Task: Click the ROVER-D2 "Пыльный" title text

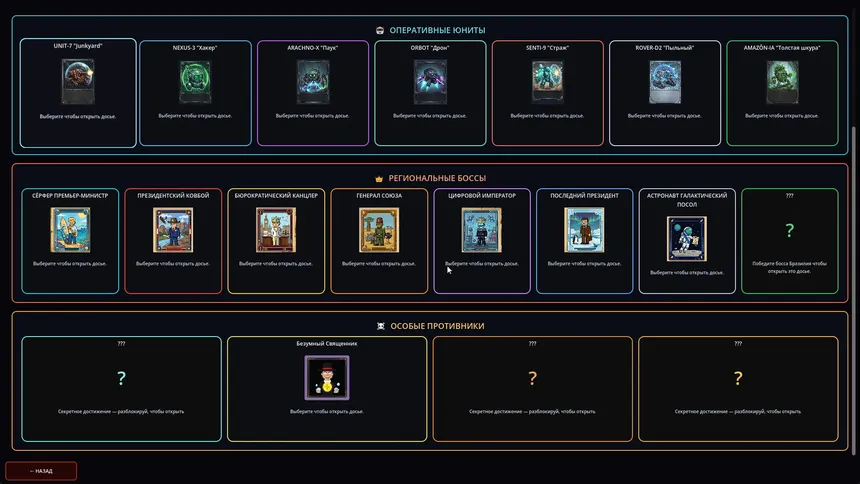Action: tap(665, 48)
